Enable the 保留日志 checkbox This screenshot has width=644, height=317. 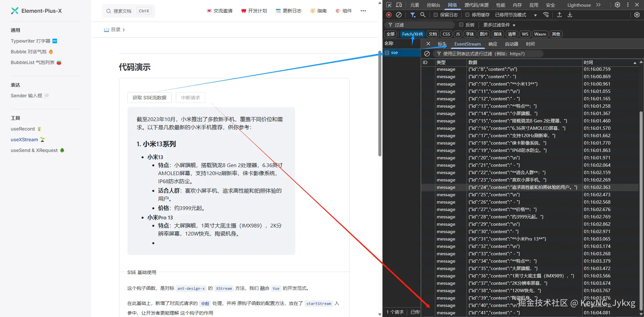point(436,15)
